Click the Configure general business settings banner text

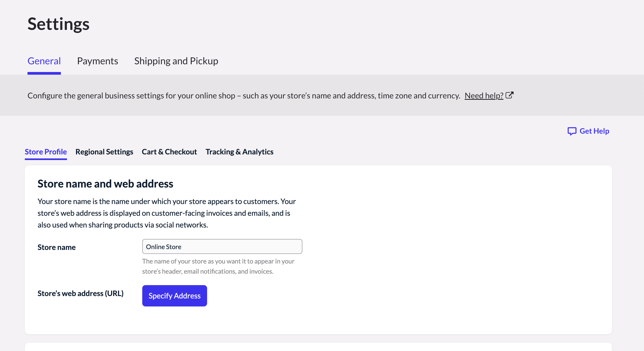pyautogui.click(x=244, y=95)
